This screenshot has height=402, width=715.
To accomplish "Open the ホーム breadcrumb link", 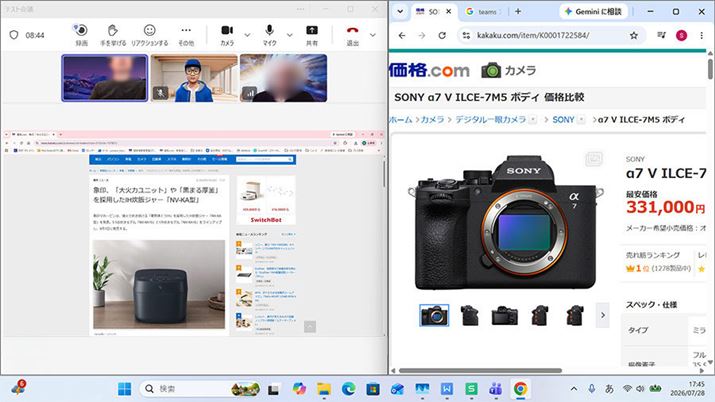I will (x=400, y=119).
